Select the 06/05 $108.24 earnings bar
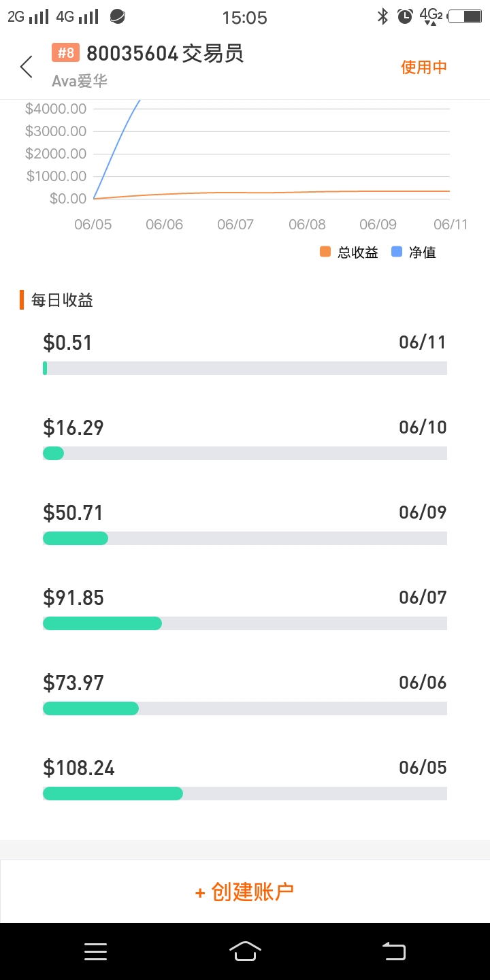Screen dimensions: 490x980 pyautogui.click(x=245, y=794)
